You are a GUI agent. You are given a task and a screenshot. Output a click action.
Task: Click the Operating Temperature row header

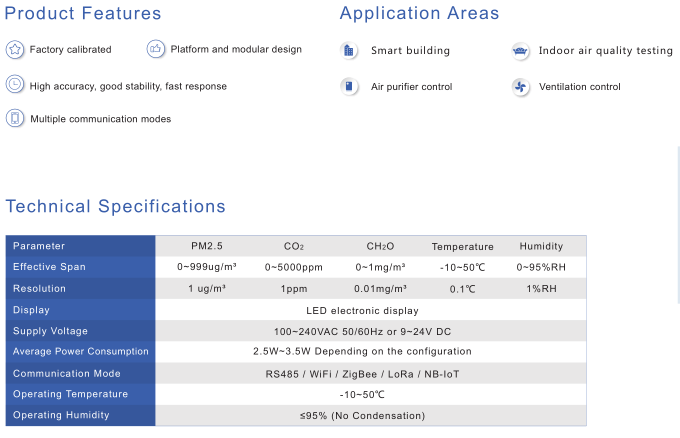(80, 394)
